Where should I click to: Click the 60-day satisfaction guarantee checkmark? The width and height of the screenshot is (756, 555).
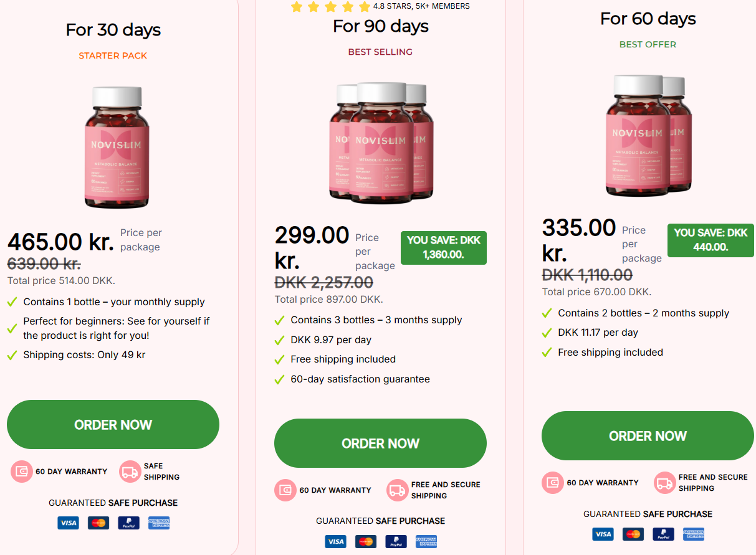[x=280, y=379]
